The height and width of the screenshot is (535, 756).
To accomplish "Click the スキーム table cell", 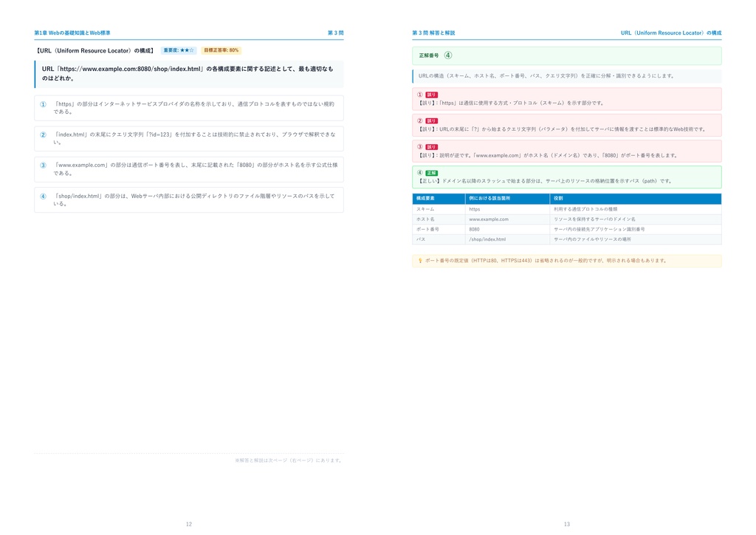I will click(439, 209).
